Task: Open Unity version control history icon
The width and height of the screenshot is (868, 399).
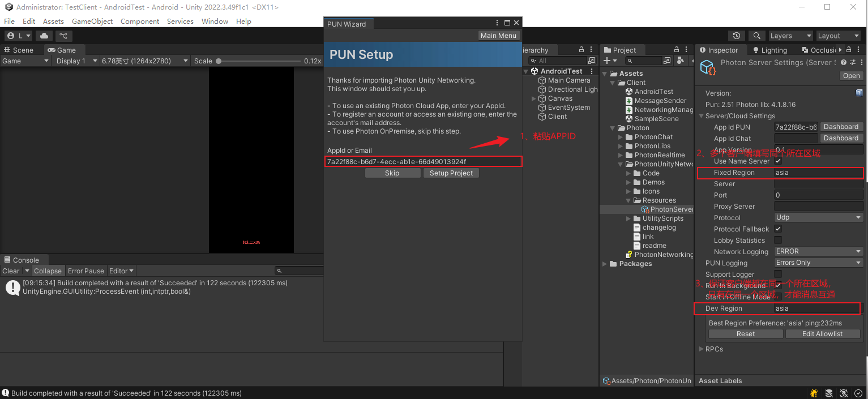Action: click(x=737, y=35)
